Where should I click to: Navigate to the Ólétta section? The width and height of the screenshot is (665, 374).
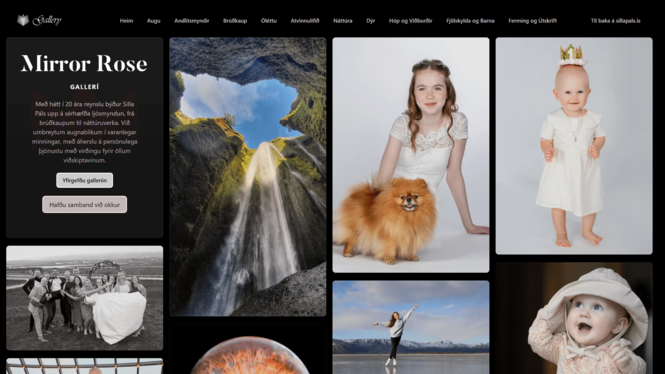(269, 21)
